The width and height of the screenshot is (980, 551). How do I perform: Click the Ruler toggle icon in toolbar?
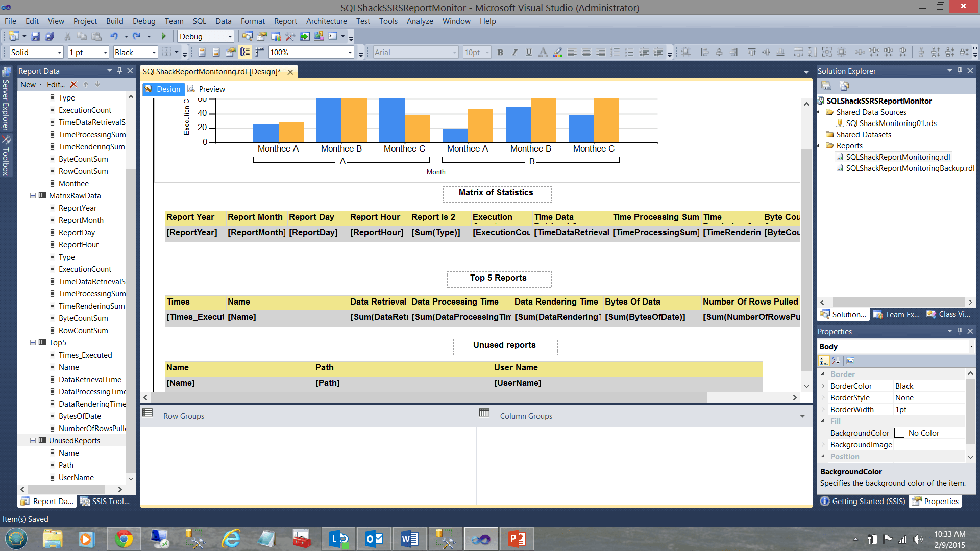260,52
